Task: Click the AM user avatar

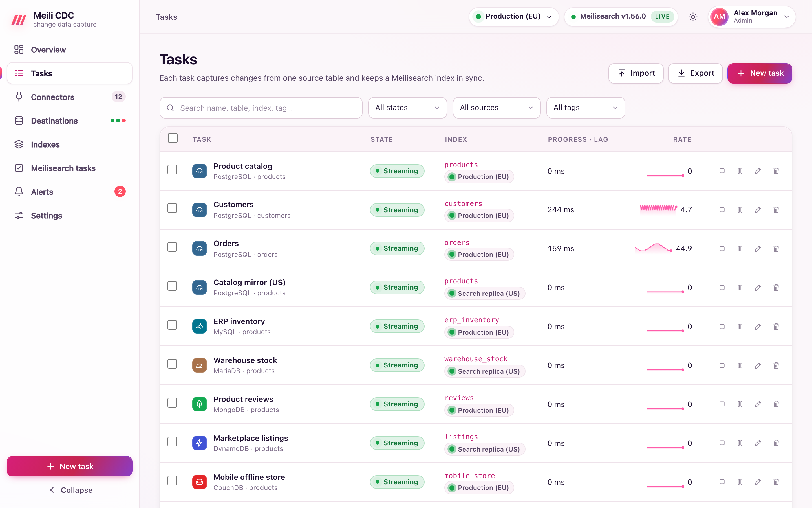Action: (719, 17)
